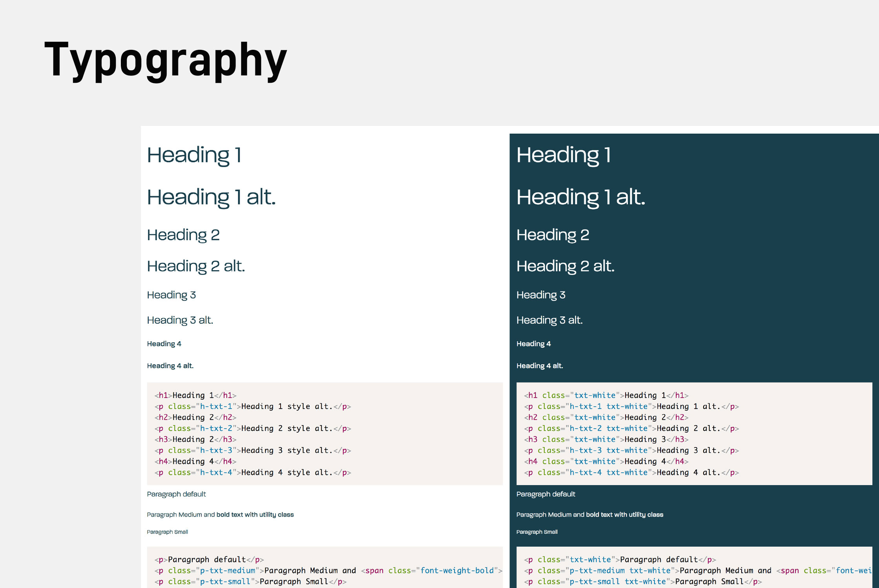Screen dimensions: 879x588
Task: Select Heading 1 alt. on the white panel
Action: click(211, 197)
